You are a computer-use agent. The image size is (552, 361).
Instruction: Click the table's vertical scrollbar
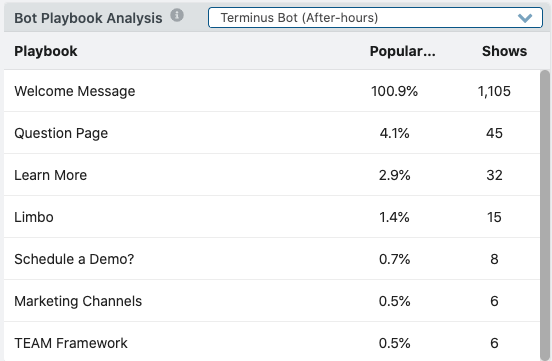(x=545, y=215)
